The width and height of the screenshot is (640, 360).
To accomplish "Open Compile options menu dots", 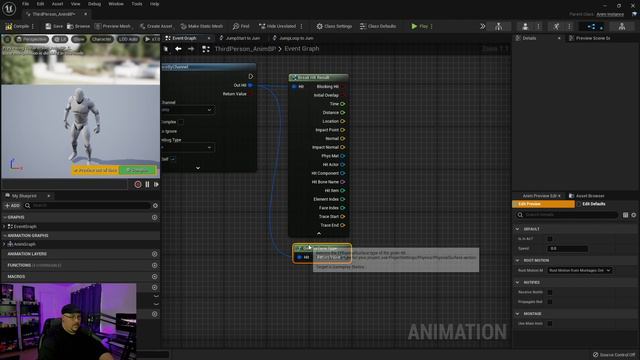I will tap(33, 26).
